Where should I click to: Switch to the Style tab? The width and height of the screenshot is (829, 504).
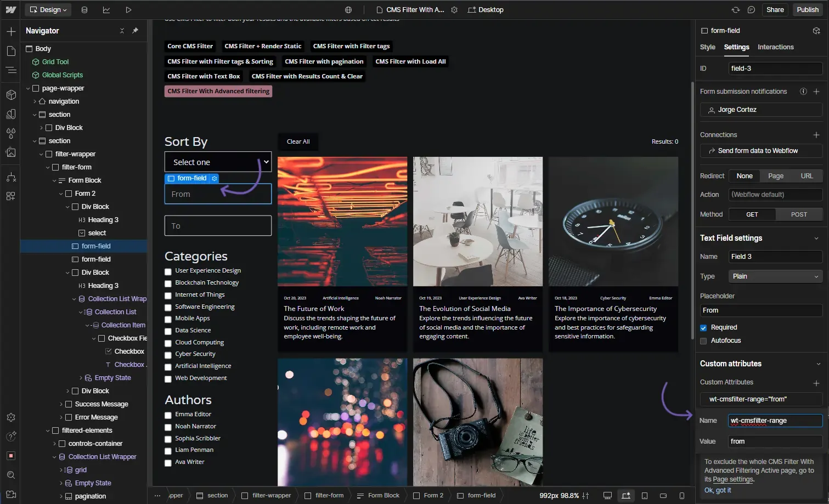click(707, 47)
